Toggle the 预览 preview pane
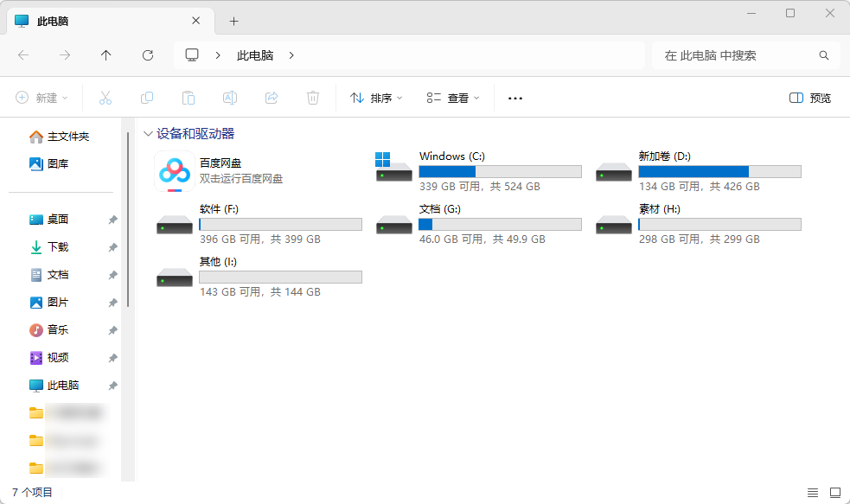 pyautogui.click(x=810, y=98)
